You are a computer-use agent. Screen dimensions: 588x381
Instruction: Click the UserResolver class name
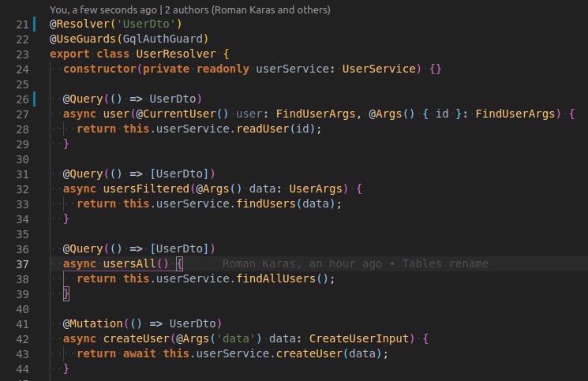(x=176, y=54)
